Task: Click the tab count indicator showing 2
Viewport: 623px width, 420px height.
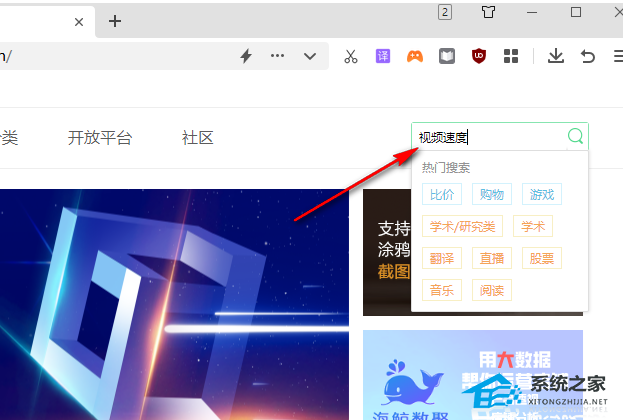Action: (445, 12)
